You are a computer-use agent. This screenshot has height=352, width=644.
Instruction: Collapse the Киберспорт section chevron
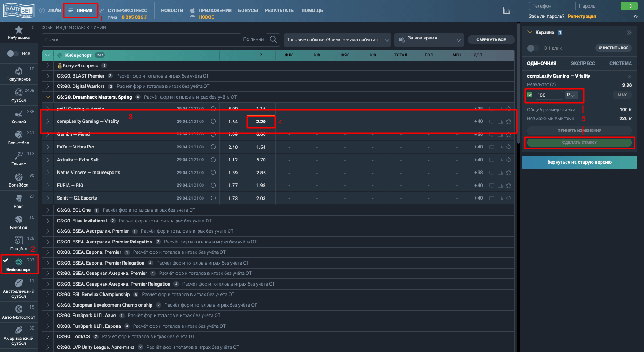48,55
